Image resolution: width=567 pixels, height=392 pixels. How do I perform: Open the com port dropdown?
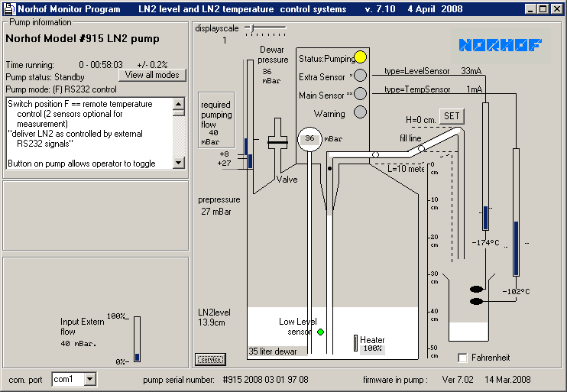pyautogui.click(x=90, y=379)
